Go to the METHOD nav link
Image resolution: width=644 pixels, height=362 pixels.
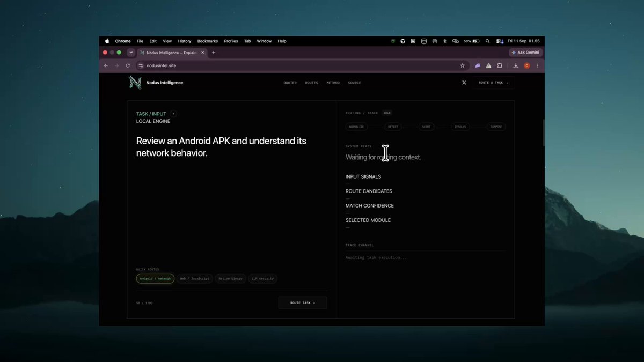pyautogui.click(x=333, y=83)
